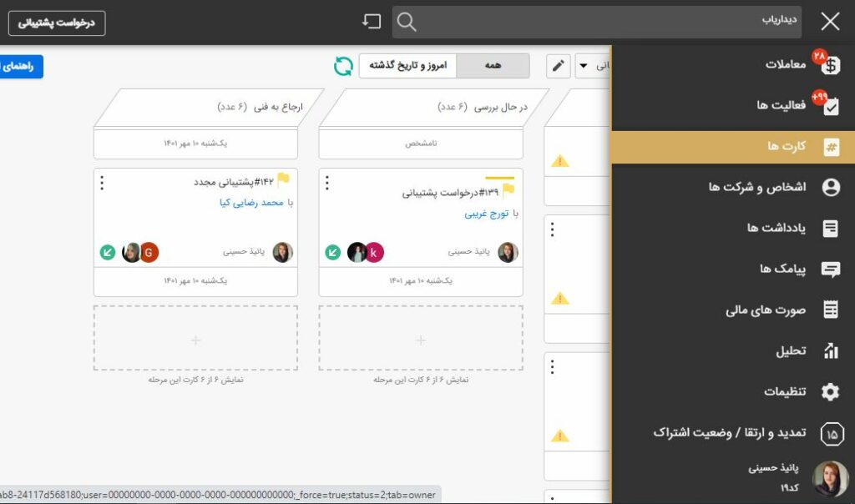Open three-dot menu on lower partly hidden card
The image size is (855, 504).
tap(553, 366)
